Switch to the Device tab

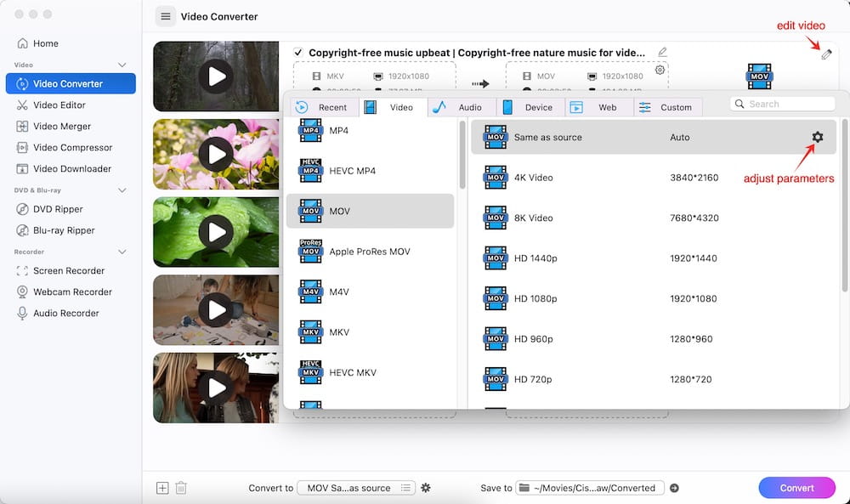(x=530, y=107)
